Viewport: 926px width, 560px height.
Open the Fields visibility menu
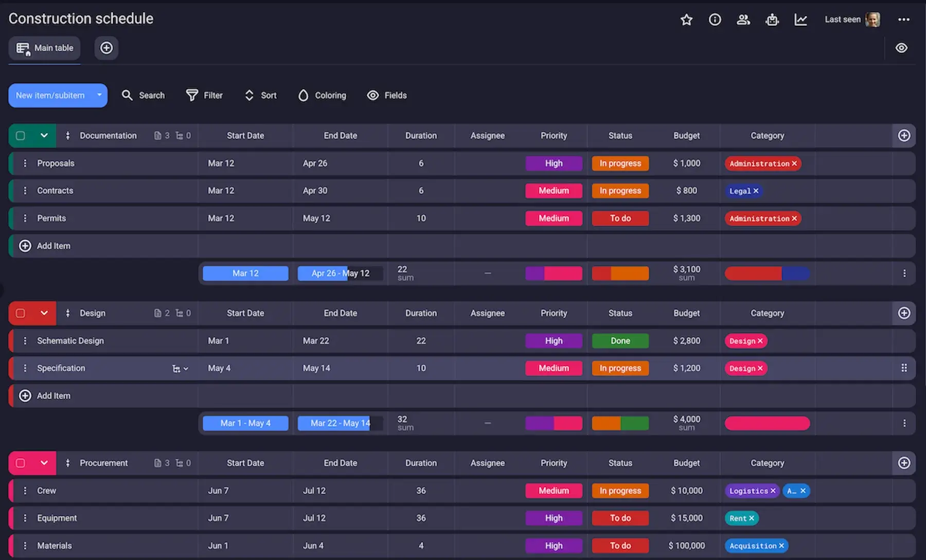pos(387,95)
